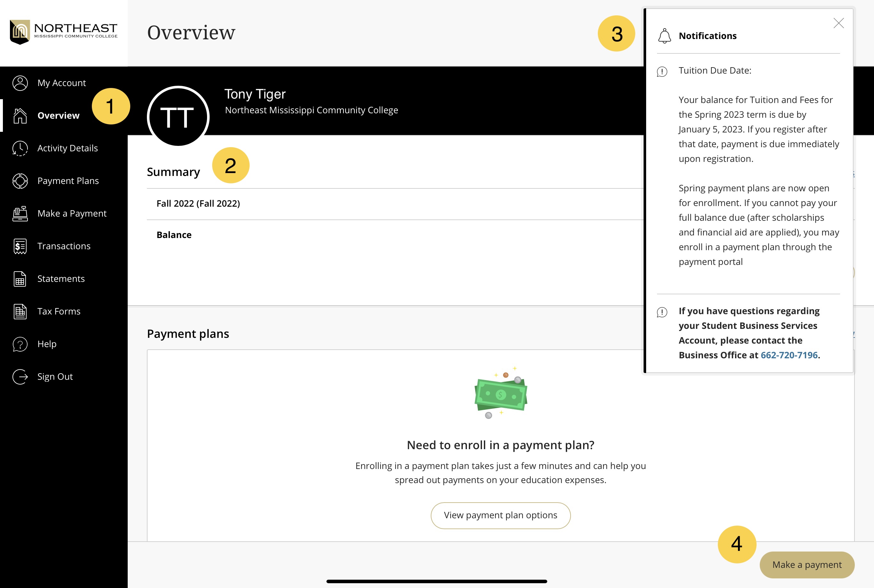Screen dimensions: 874x588
Task: Click the My Account sidebar icon
Action: (x=20, y=83)
